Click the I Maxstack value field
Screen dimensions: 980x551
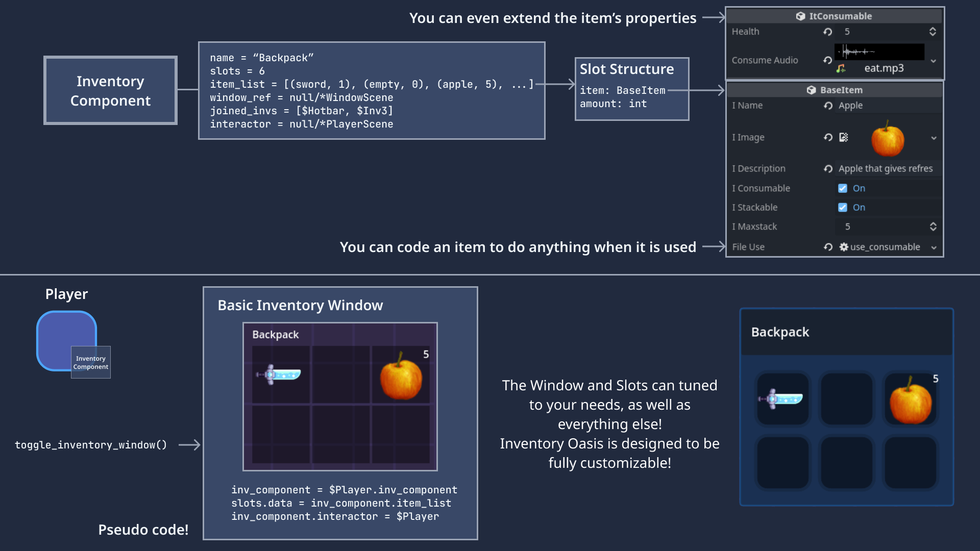pyautogui.click(x=888, y=227)
